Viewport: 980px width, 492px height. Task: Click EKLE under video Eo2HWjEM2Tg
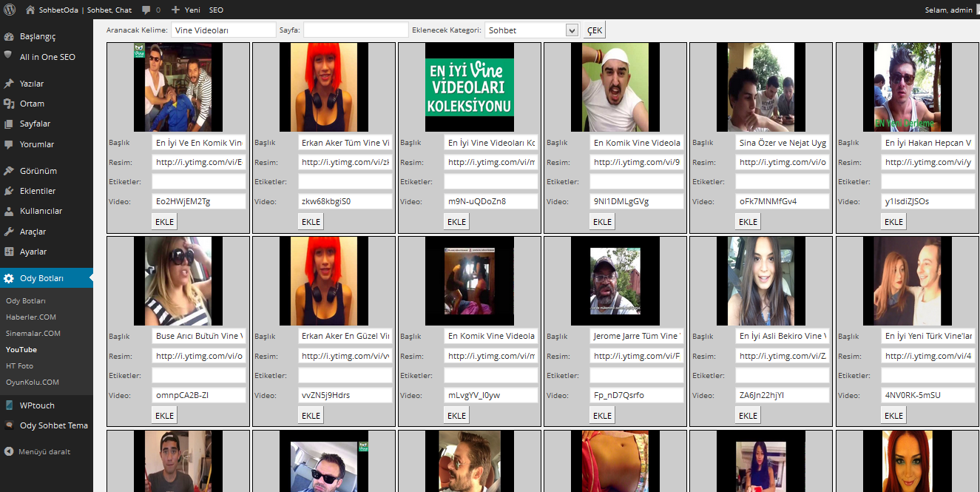(164, 221)
